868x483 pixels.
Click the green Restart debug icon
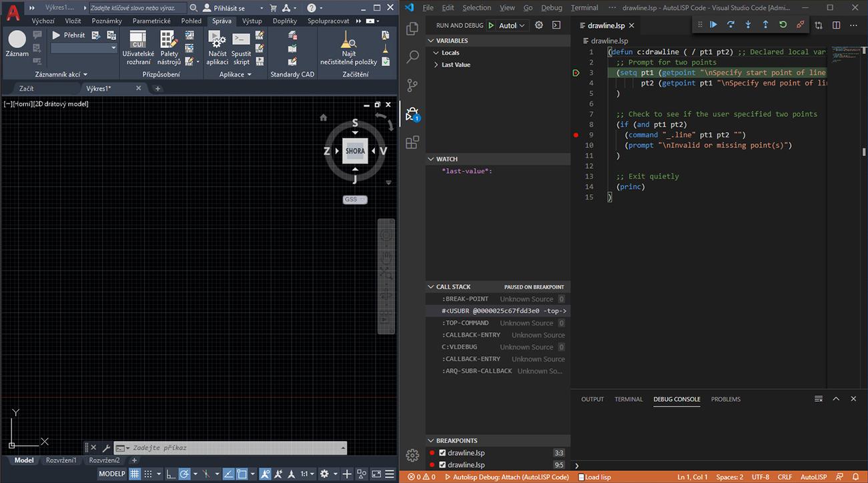783,25
